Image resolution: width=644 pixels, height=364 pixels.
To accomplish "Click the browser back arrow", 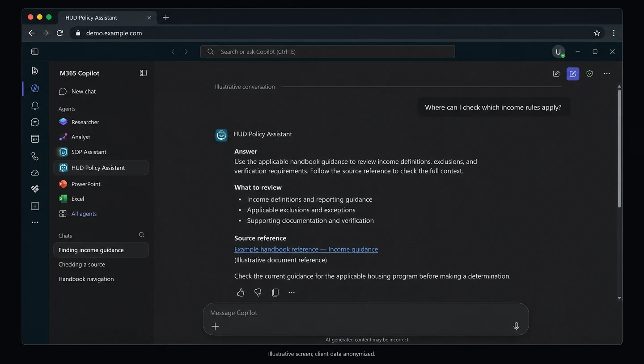I will pos(31,33).
